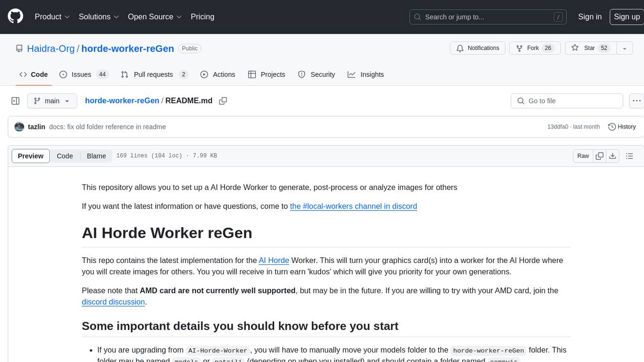Click the Notifications bell button

click(x=478, y=48)
